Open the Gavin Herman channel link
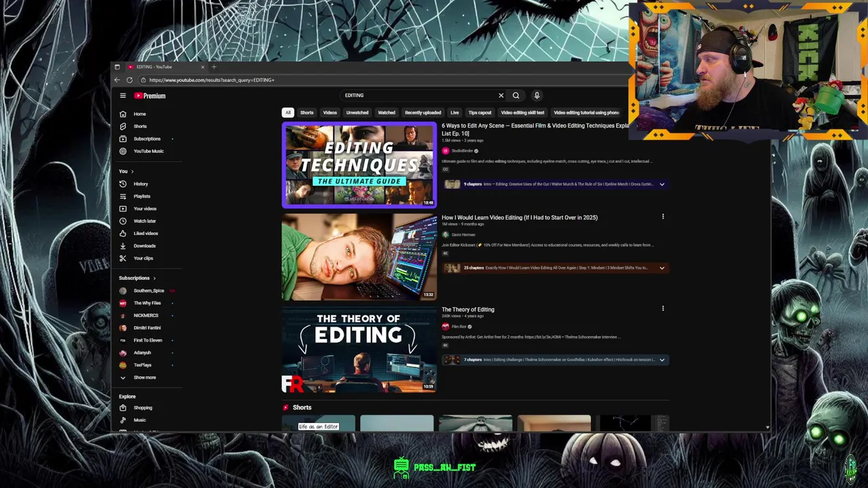This screenshot has height=488, width=868. pos(463,235)
